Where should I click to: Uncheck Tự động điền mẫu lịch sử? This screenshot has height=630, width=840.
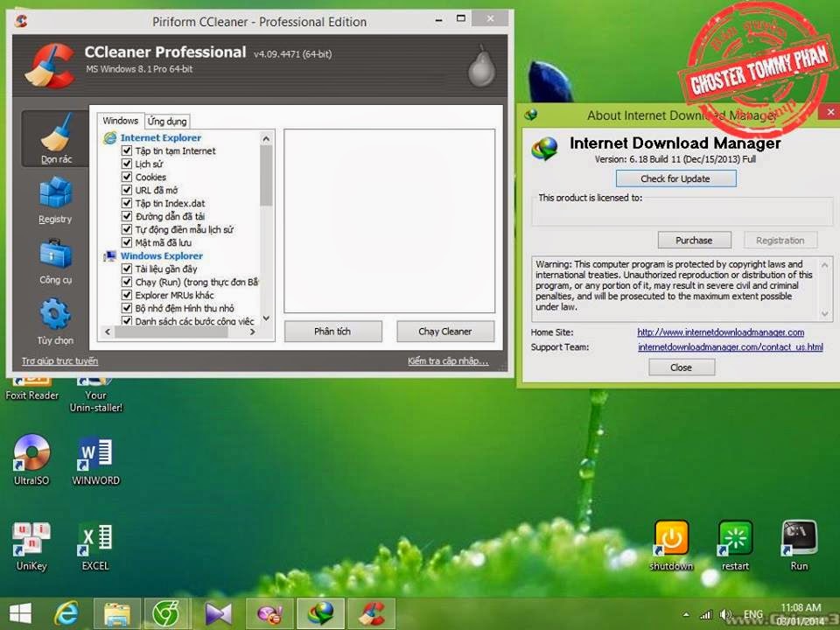point(126,229)
